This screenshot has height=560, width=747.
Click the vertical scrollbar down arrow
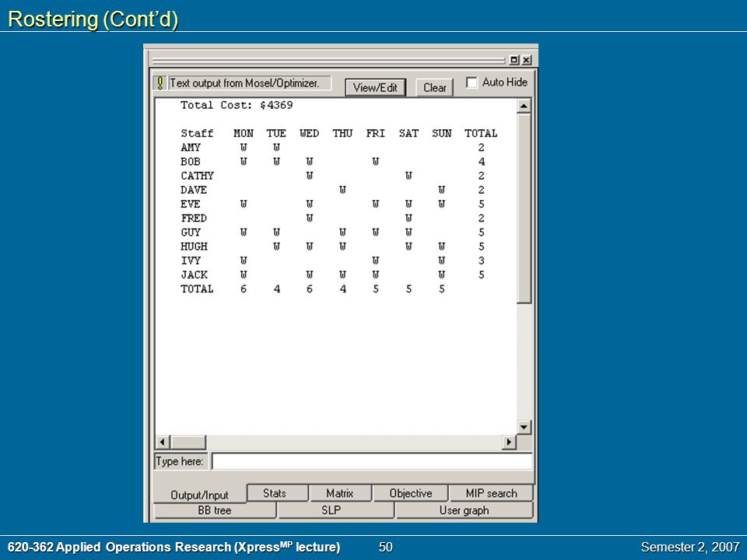(524, 427)
